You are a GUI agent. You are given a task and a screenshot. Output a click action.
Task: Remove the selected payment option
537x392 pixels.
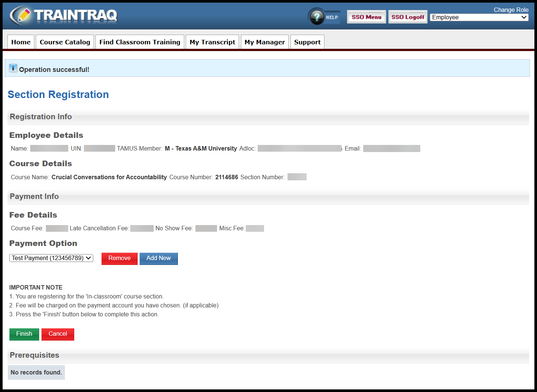tap(119, 258)
